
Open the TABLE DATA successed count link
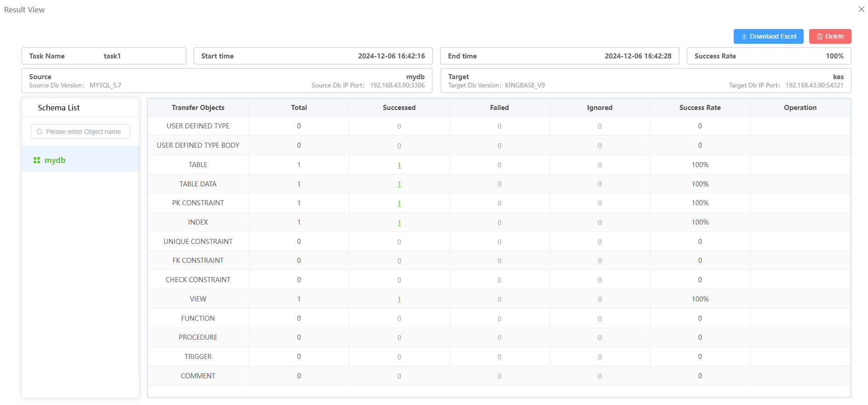399,184
